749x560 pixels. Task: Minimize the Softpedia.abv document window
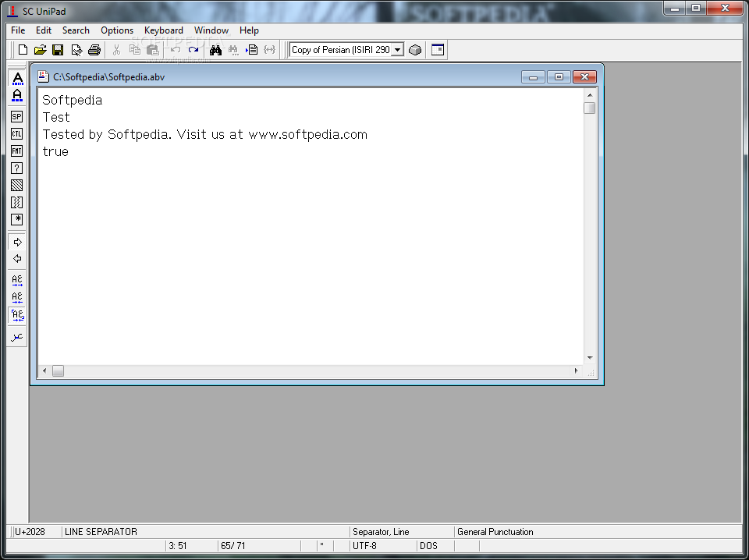click(533, 77)
